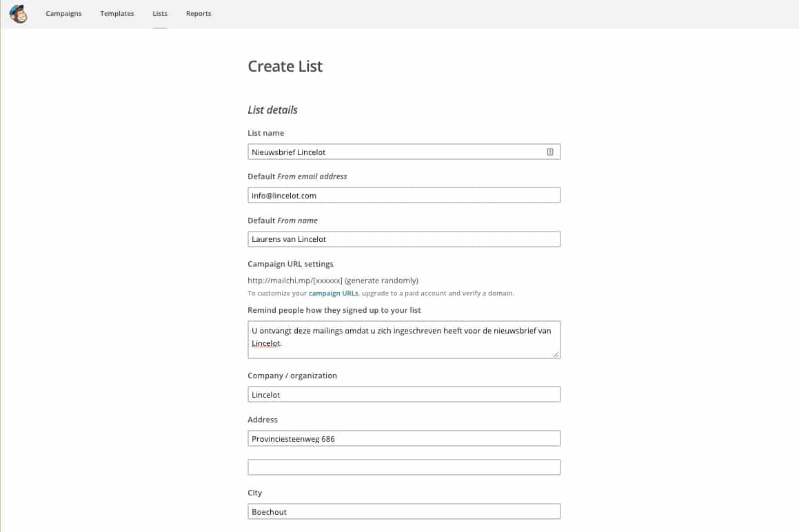Click the Campaign URL settings label
Image resolution: width=799 pixels, height=532 pixels.
tap(290, 264)
